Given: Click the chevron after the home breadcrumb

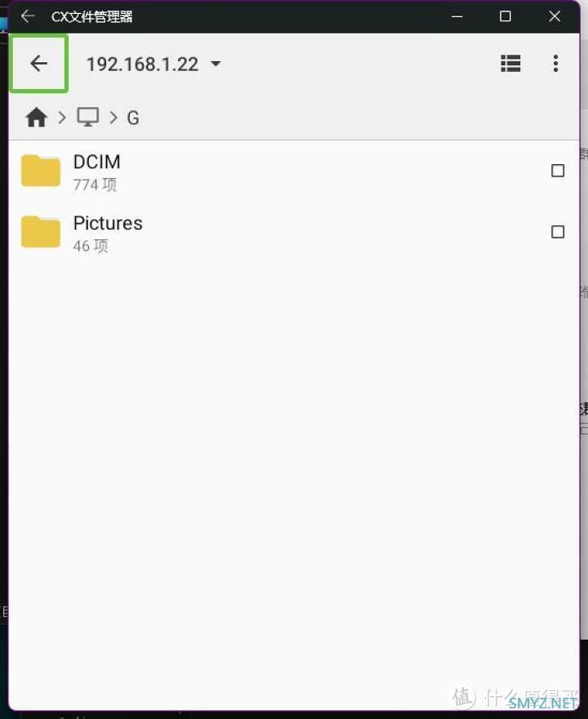Looking at the screenshot, I should (62, 118).
